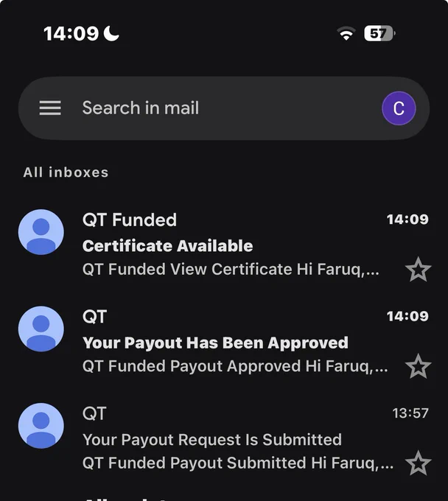This screenshot has width=448, height=501.
Task: Star the Certificate Available email
Action: 418,270
